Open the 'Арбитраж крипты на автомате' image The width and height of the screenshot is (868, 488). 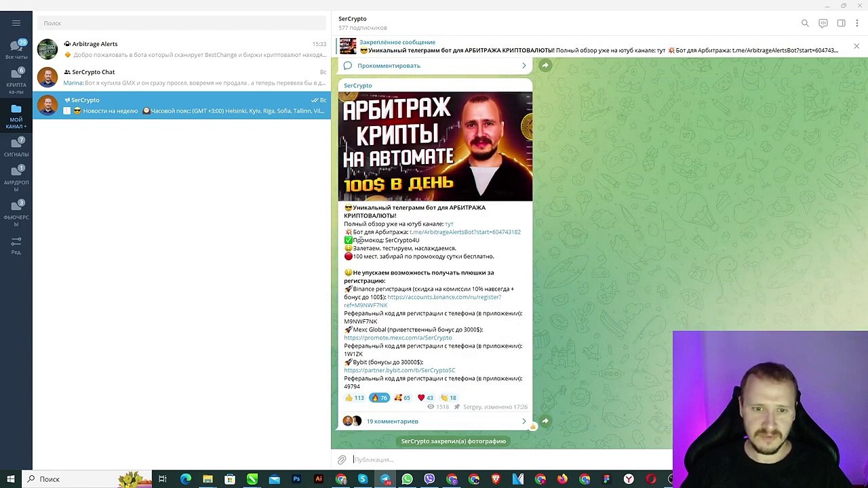435,146
